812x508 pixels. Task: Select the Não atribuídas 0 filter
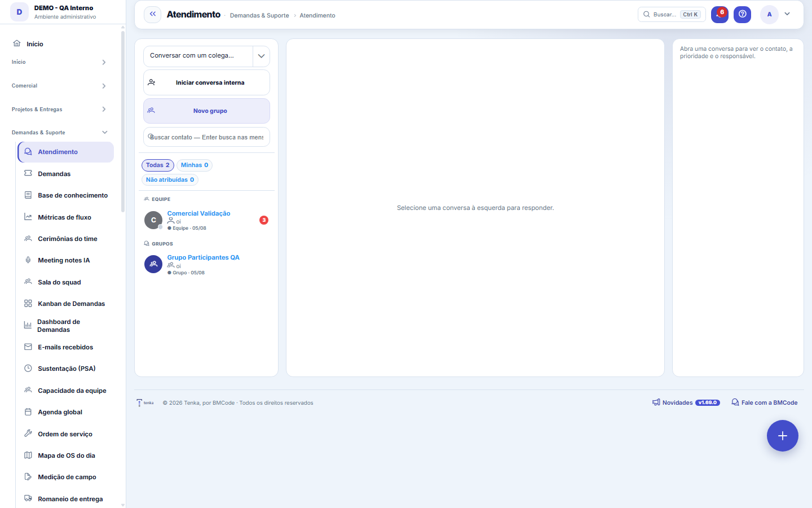click(170, 179)
